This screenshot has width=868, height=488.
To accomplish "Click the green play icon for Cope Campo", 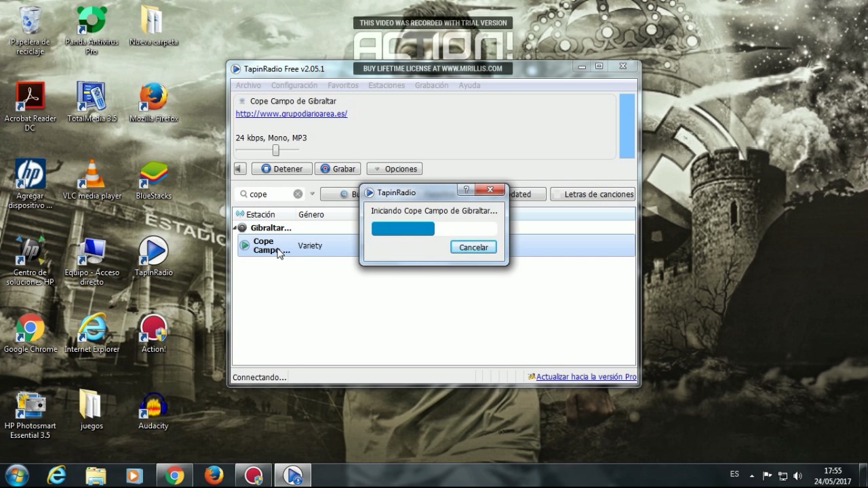I will point(245,245).
